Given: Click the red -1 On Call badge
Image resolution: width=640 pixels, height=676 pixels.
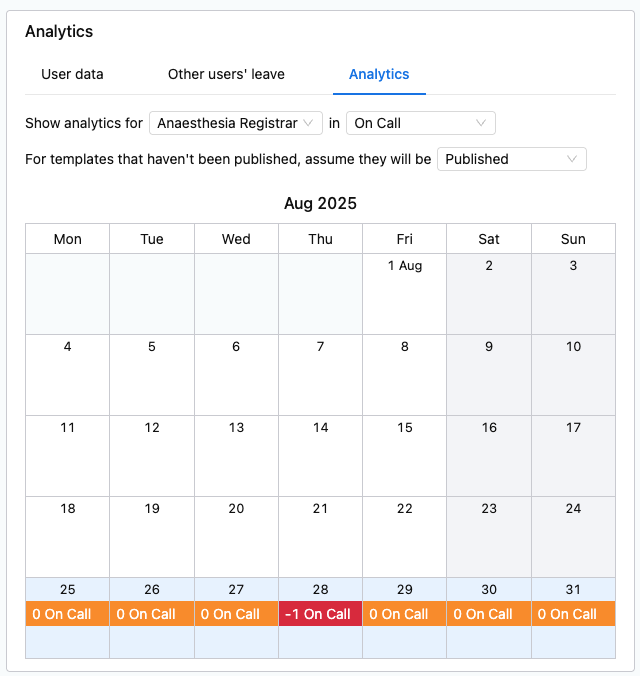Looking at the screenshot, I should click(320, 613).
